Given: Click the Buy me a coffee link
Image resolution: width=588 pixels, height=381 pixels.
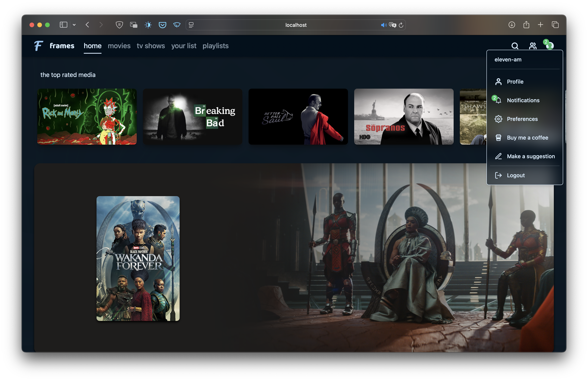Looking at the screenshot, I should (527, 138).
